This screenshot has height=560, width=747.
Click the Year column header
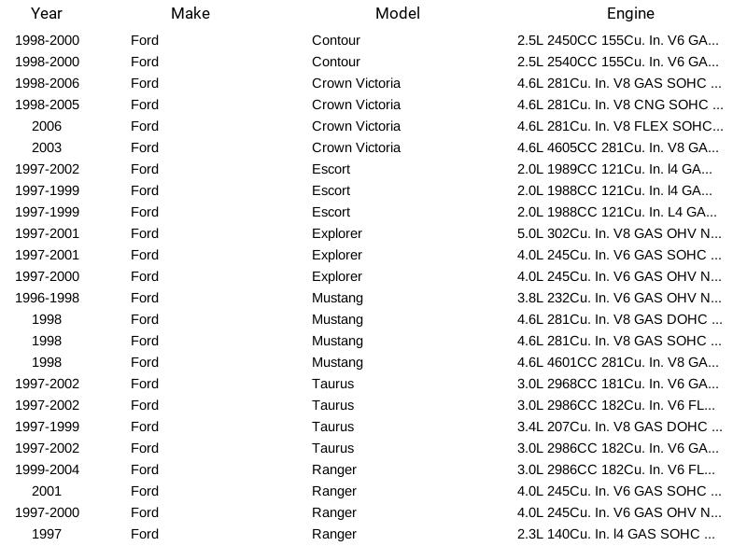click(47, 13)
